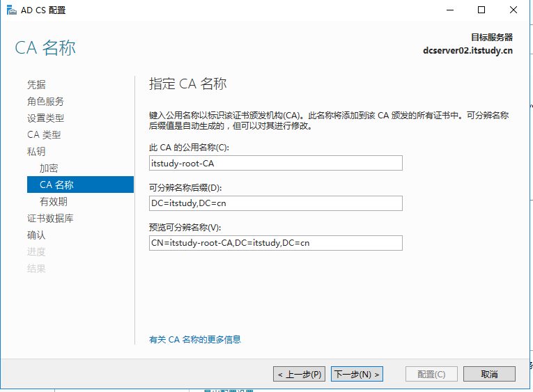Close the AD CS 配置 wizard window
The image size is (533, 392).
click(513, 10)
